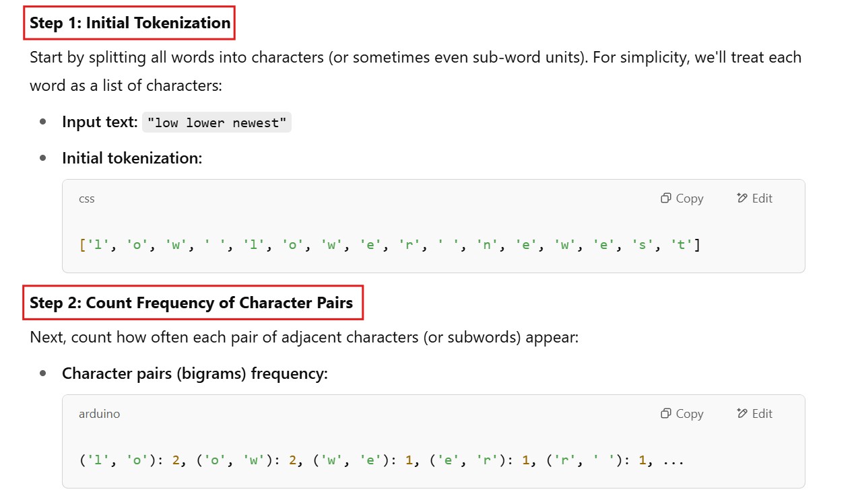This screenshot has height=504, width=858.
Task: Click the bold "Input text:" label
Action: click(x=100, y=122)
